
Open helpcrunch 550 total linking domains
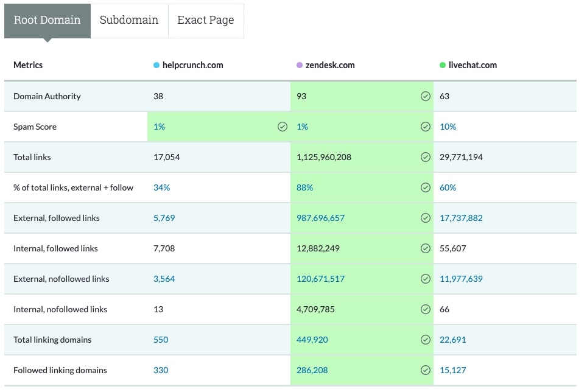coord(161,340)
